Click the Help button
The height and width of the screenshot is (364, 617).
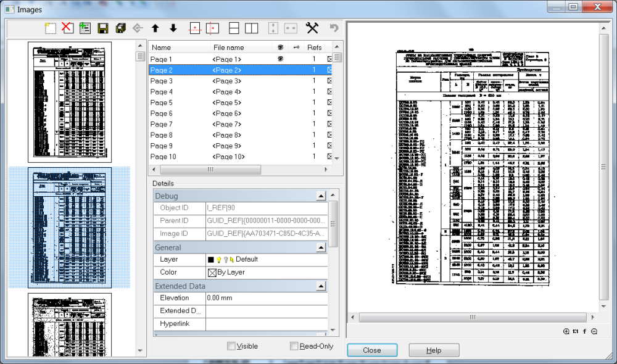pyautogui.click(x=434, y=350)
